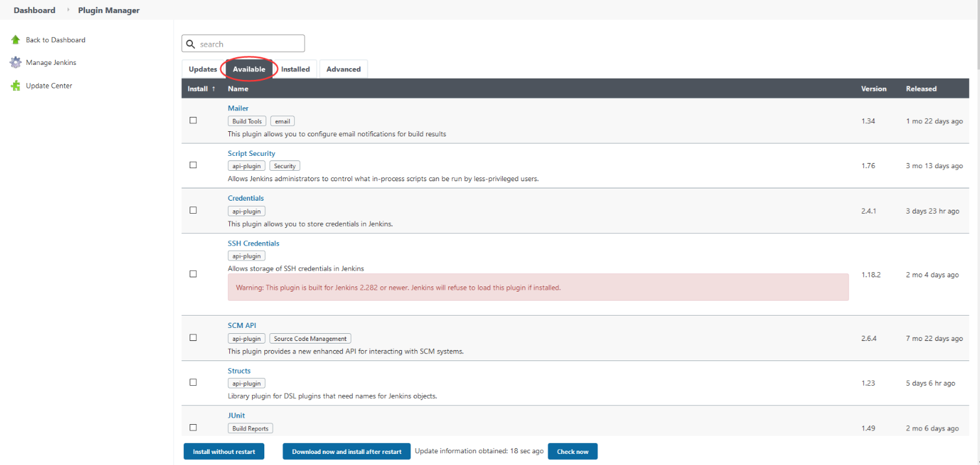The image size is (980, 465).
Task: Open the Available tab
Action: 249,69
